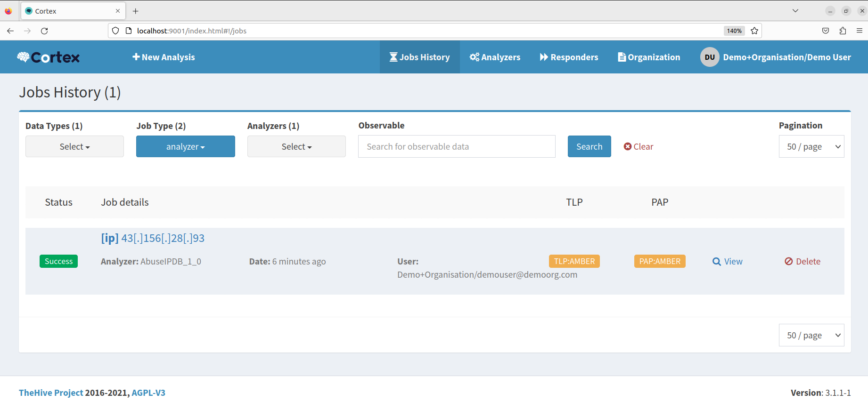Viewport: 868px width, 409px height.
Task: Click the DU user avatar
Action: tap(710, 57)
